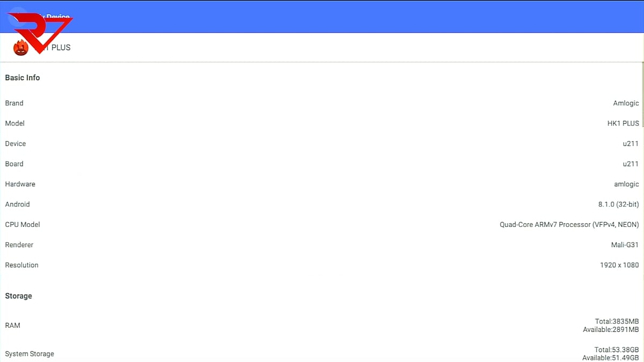This screenshot has height=362, width=644.
Task: Click the 'My Device' header title
Action: [x=58, y=17]
